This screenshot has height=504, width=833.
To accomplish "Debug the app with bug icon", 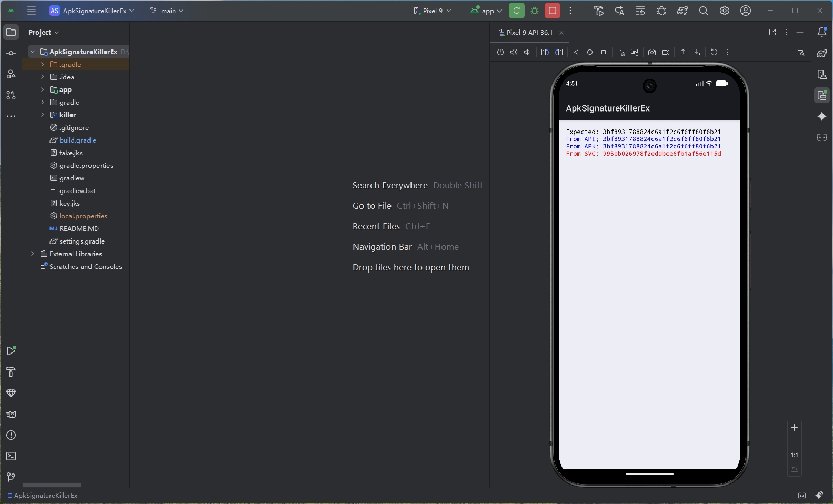I will pos(535,11).
